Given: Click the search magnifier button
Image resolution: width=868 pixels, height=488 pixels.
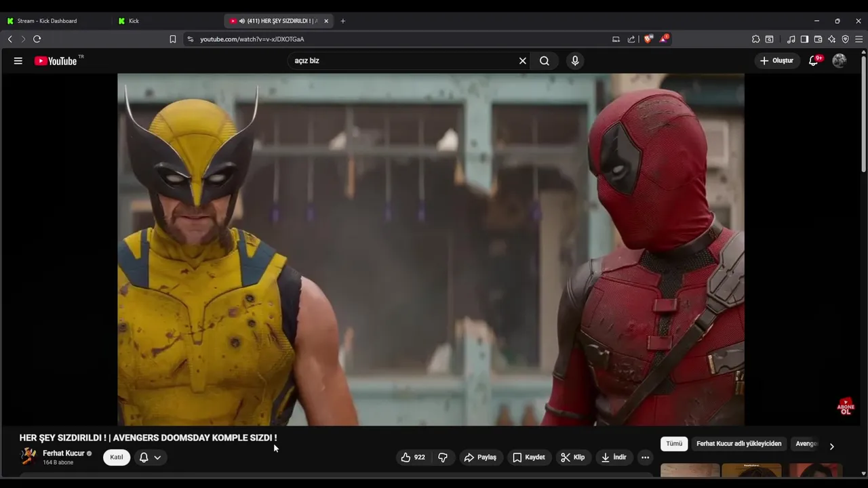Looking at the screenshot, I should pos(545,61).
